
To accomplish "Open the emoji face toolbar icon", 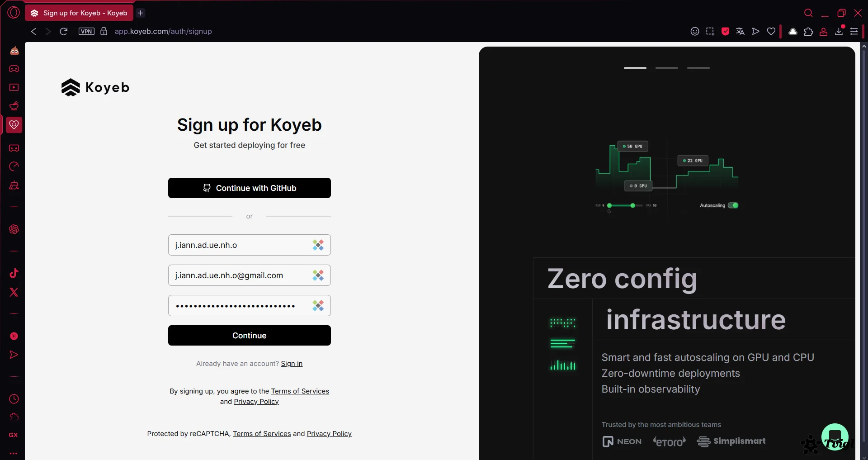I will click(695, 31).
